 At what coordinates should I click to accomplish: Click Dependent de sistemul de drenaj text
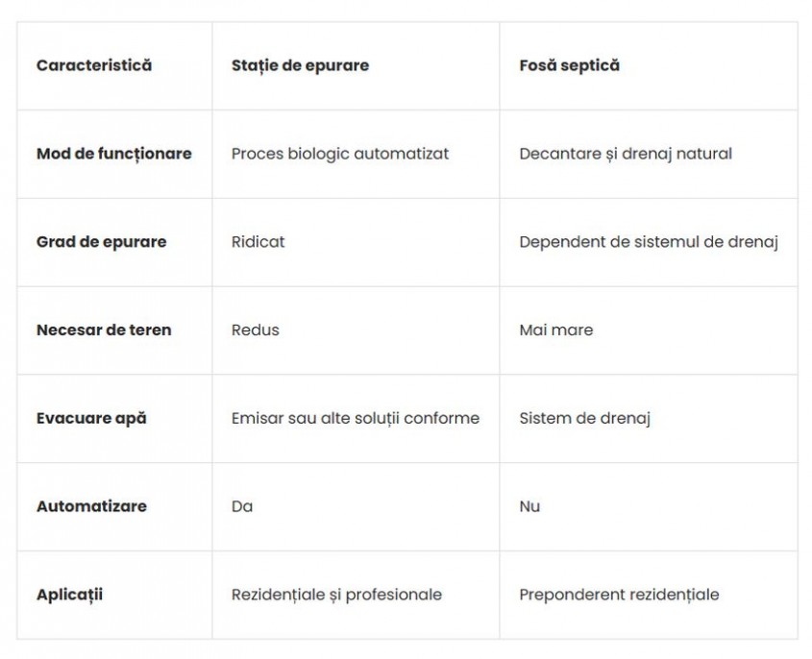click(649, 242)
